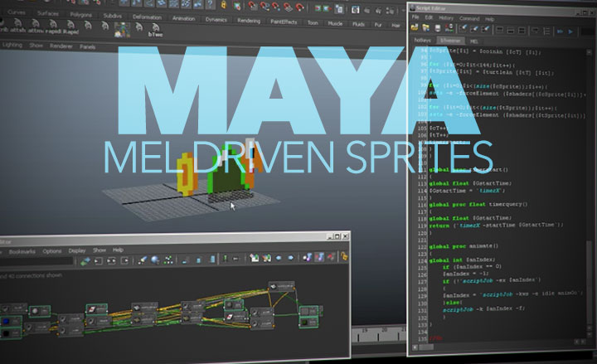Image resolution: width=597 pixels, height=364 pixels.
Task: Open Help menu in the node editor window
Action: point(118,250)
